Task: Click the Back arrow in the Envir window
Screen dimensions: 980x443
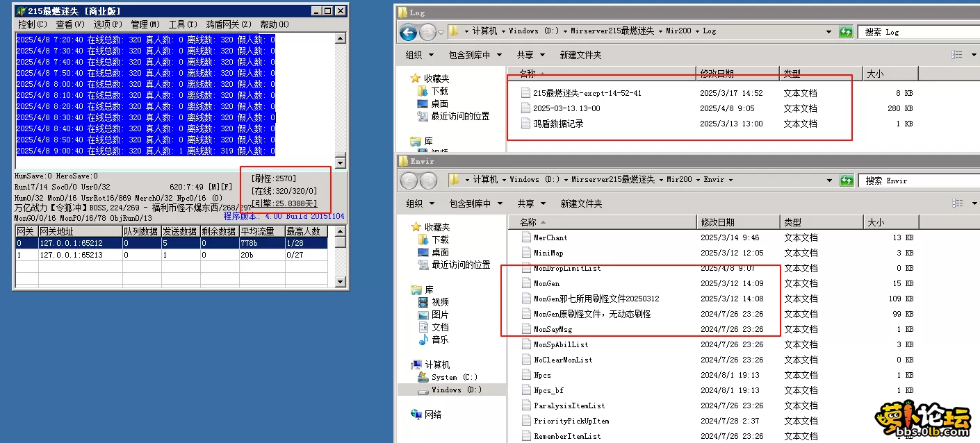Action: (408, 181)
